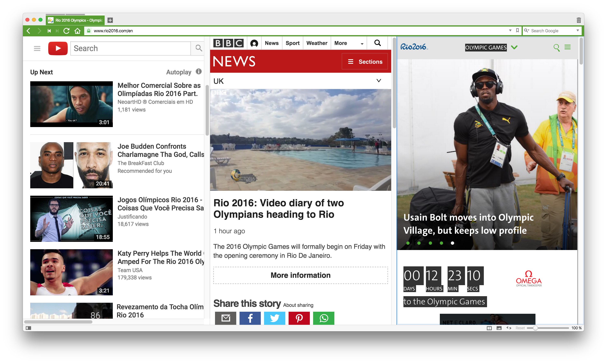The image size is (607, 364).
Task: Select the fifth white carousel dot
Action: pos(452,243)
